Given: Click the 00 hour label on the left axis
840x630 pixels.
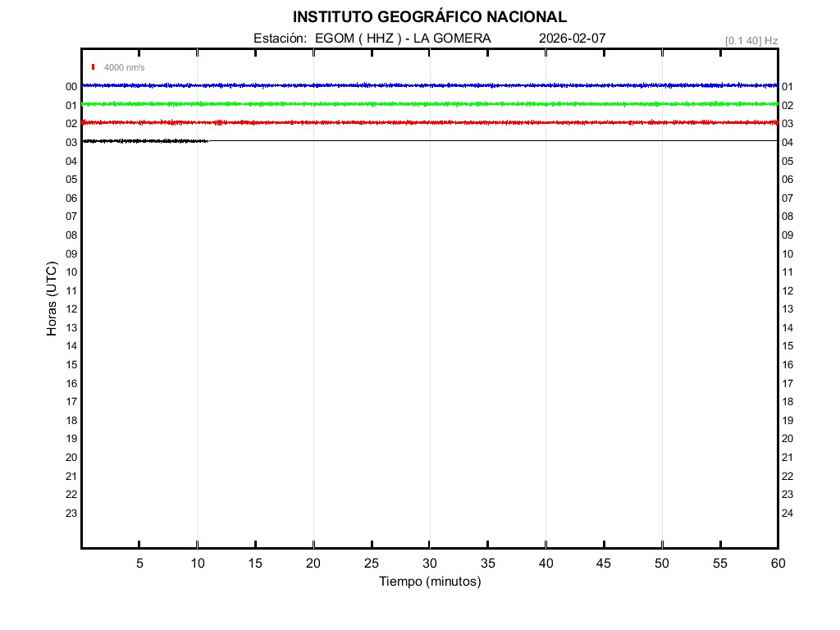Looking at the screenshot, I should pyautogui.click(x=71, y=86).
